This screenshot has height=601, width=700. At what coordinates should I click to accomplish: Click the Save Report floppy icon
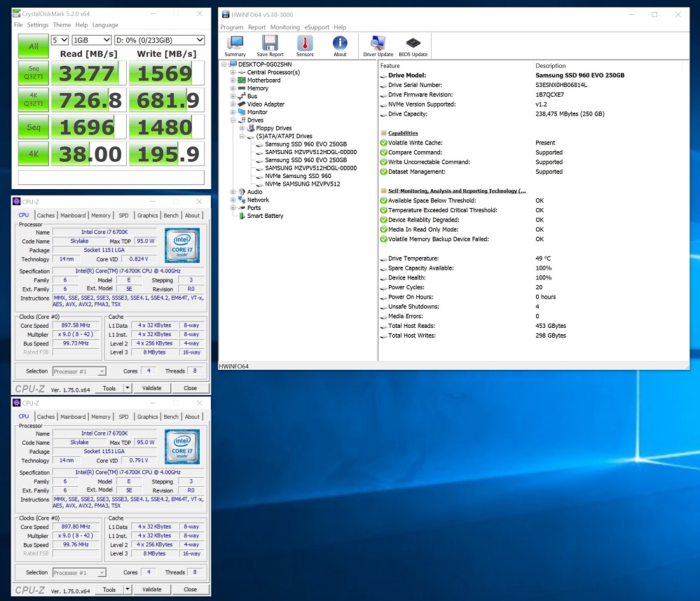click(270, 45)
